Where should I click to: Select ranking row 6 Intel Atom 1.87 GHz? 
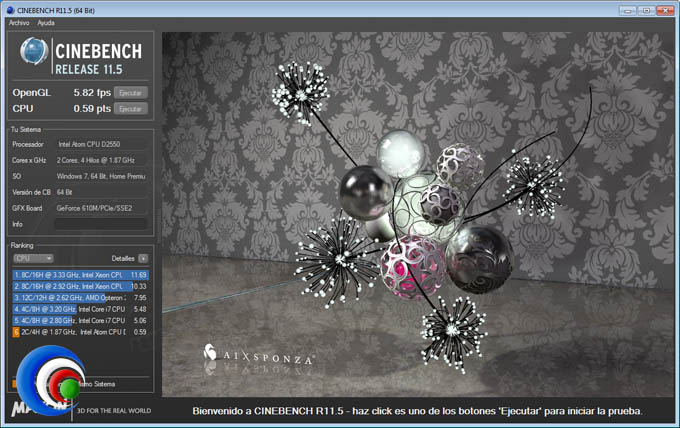[80, 332]
